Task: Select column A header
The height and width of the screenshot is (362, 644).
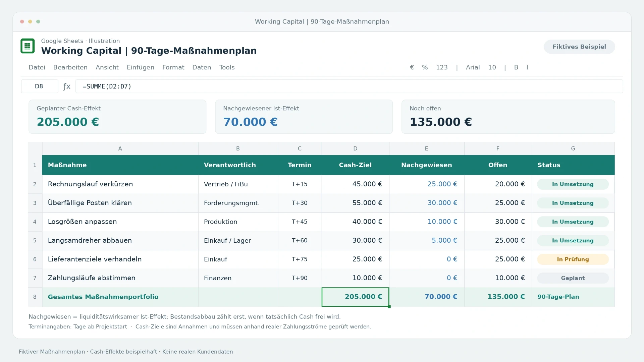Action: [x=120, y=148]
